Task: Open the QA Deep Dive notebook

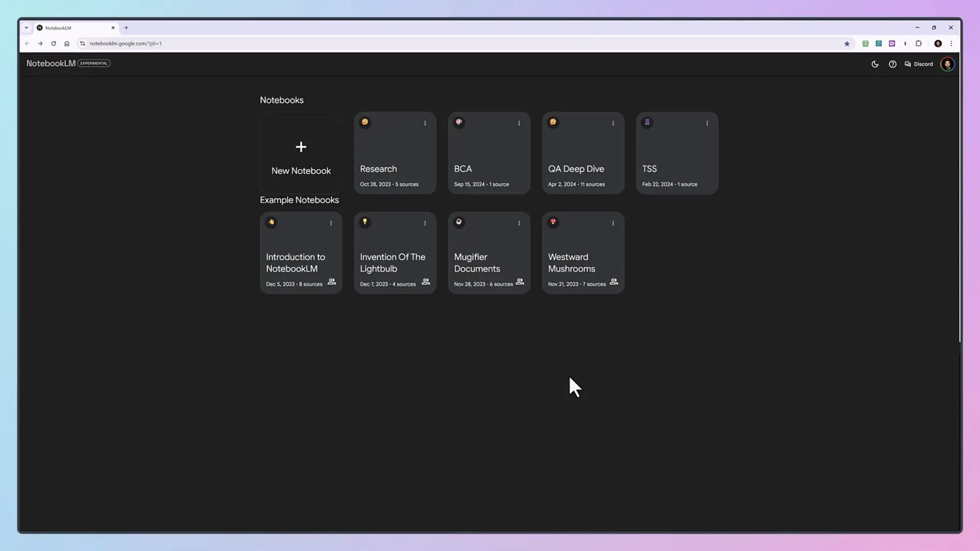Action: coord(583,153)
